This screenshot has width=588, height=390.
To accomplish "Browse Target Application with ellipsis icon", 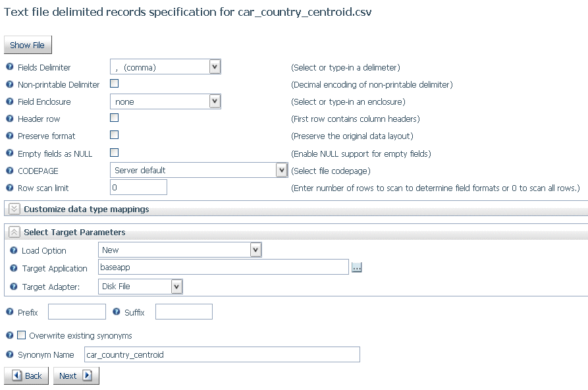I will (x=356, y=267).
